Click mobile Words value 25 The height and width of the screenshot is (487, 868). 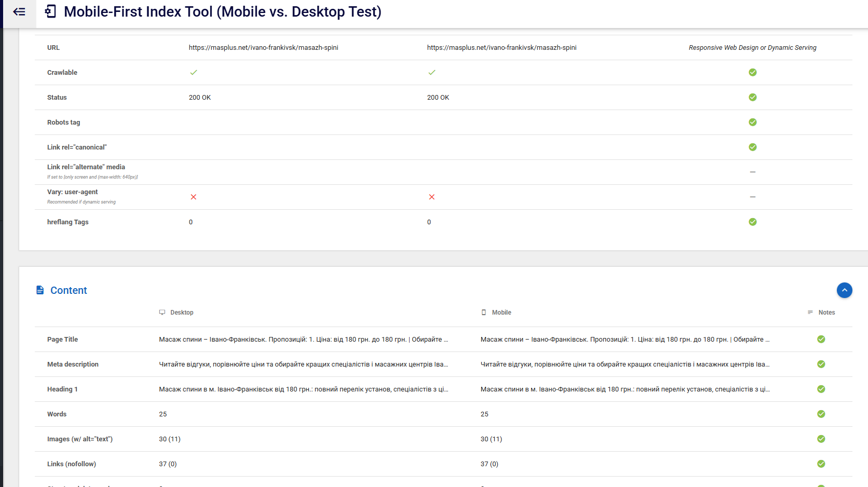pos(484,414)
